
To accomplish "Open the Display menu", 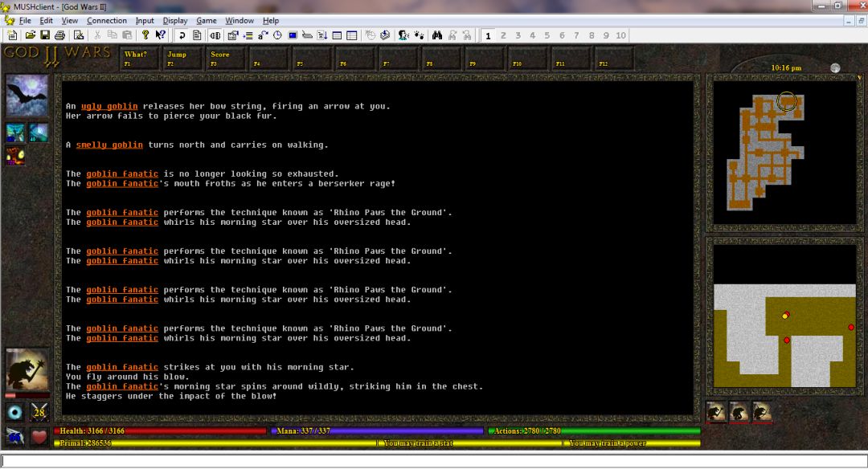I will [x=175, y=20].
